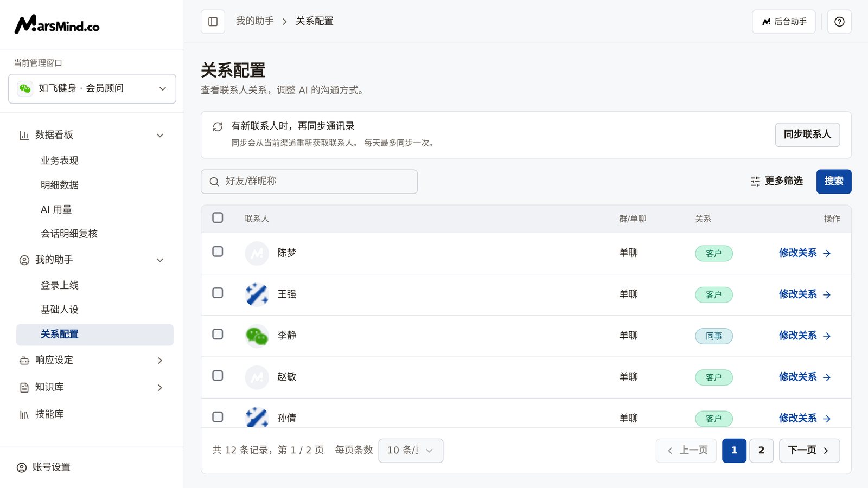Click the search magnifier icon
Image resolution: width=868 pixels, height=488 pixels.
click(x=214, y=182)
